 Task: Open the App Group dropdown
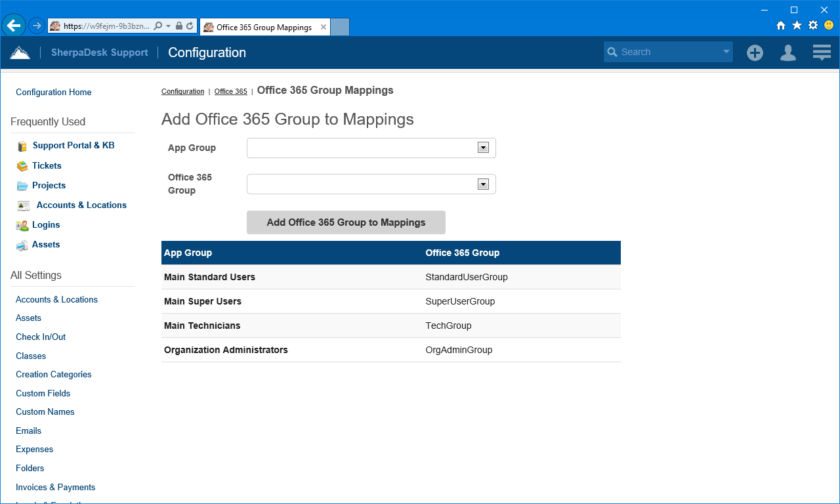[484, 148]
